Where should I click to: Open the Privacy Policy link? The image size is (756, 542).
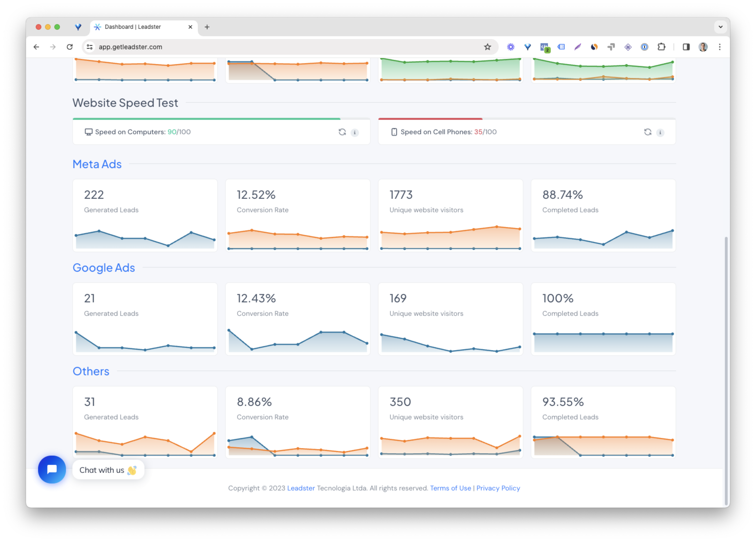click(x=498, y=488)
